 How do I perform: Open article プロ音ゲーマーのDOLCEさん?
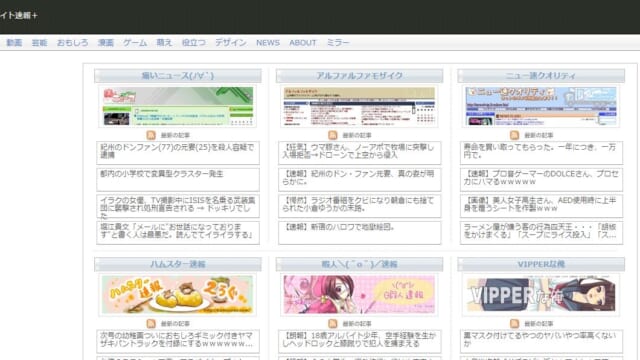(x=541, y=180)
